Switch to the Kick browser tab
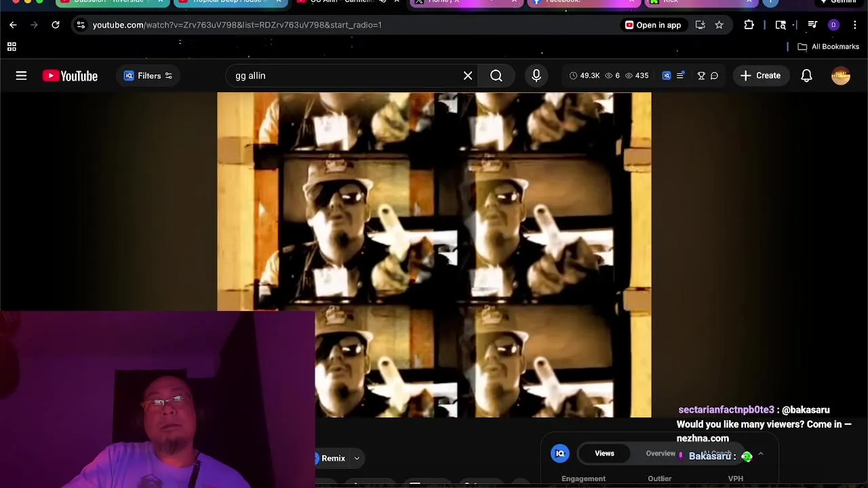 click(x=702, y=2)
